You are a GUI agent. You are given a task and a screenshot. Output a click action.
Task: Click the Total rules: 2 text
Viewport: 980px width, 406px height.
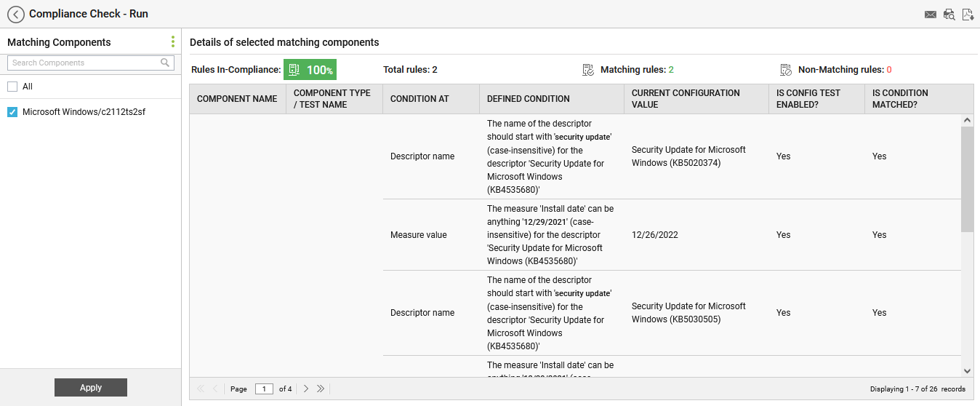pos(410,70)
